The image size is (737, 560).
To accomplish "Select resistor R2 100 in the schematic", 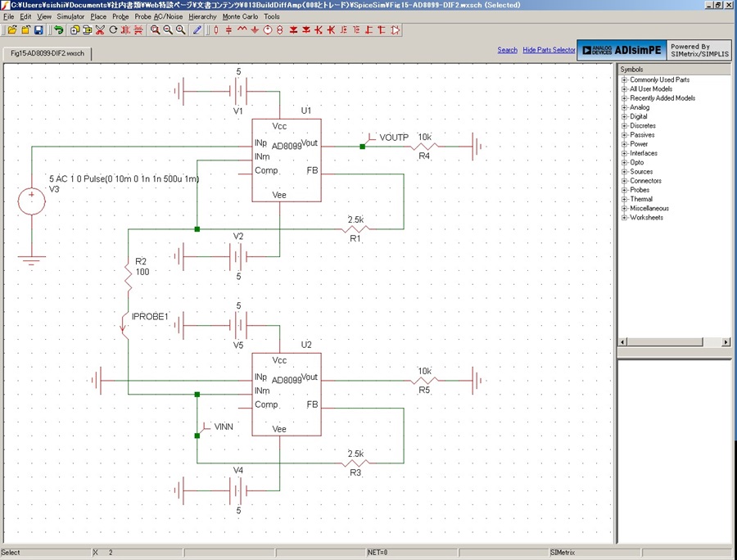I will (x=128, y=278).
